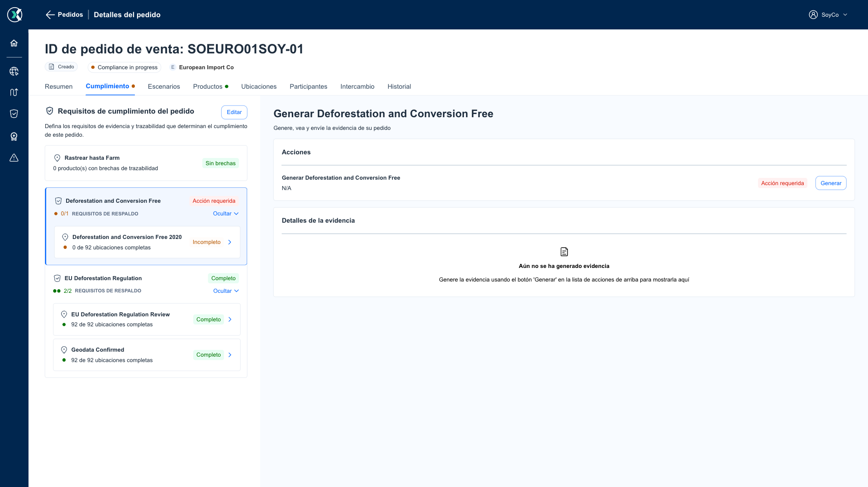Select the Rastrear hasta Farm requirement card
The width and height of the screenshot is (868, 487).
coord(146,163)
